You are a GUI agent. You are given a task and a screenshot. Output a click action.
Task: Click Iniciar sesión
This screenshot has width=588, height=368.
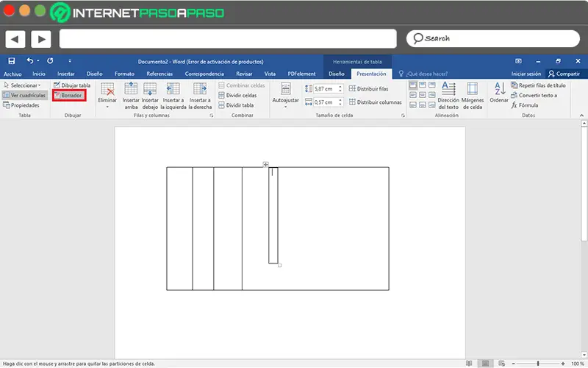526,74
